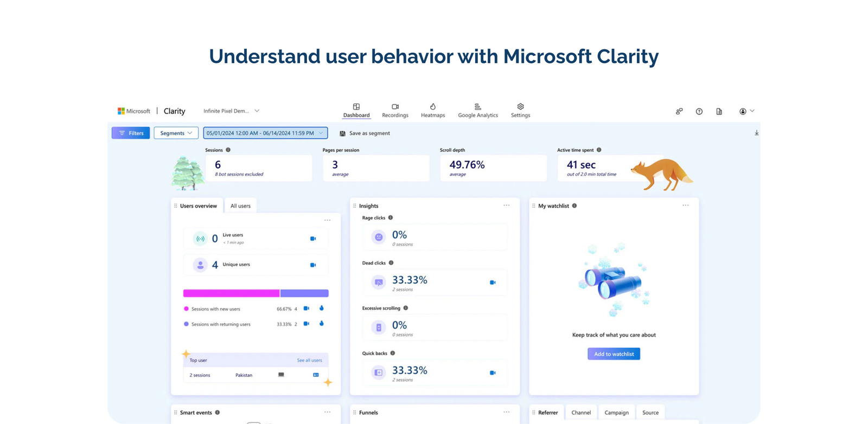
Task: Click the Dead clicks info icon
Action: tap(391, 262)
